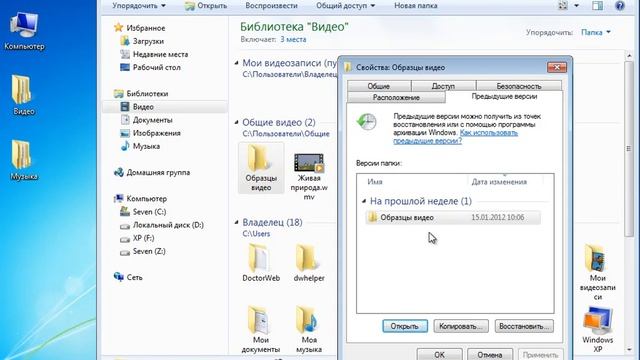Open the Документы library
Screen dimensions: 640x360
[x=152, y=120]
